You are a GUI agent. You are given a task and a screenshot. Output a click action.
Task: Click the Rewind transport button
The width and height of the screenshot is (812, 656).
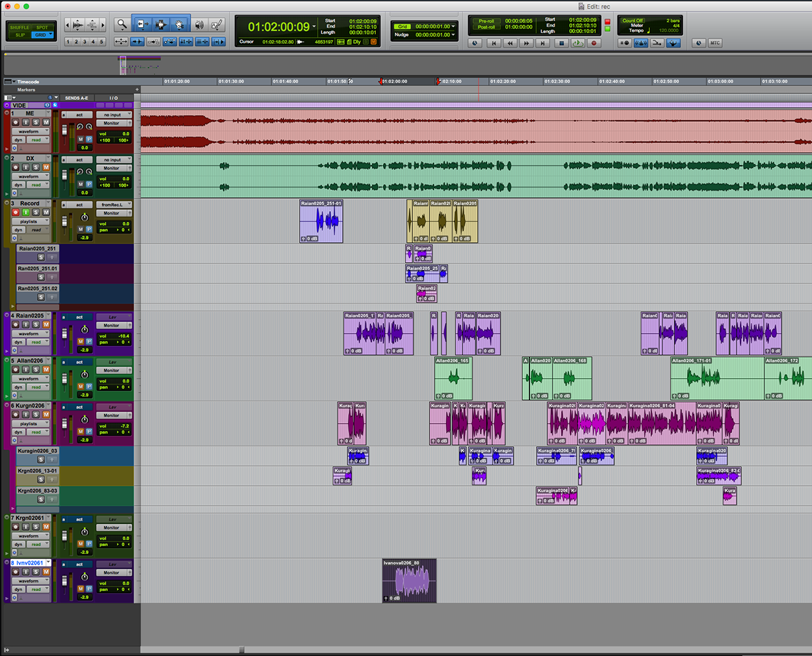pyautogui.click(x=510, y=43)
